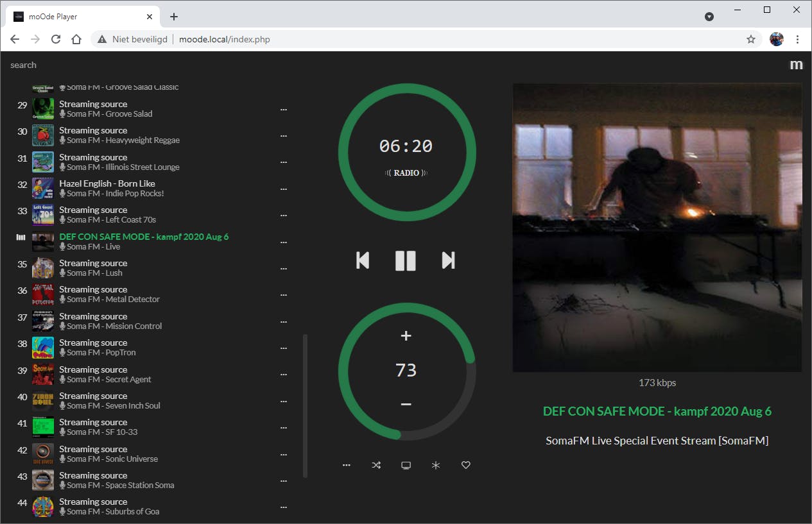Viewport: 812px width, 524px height.
Task: Click the site security warning icon in address bar
Action: click(101, 39)
